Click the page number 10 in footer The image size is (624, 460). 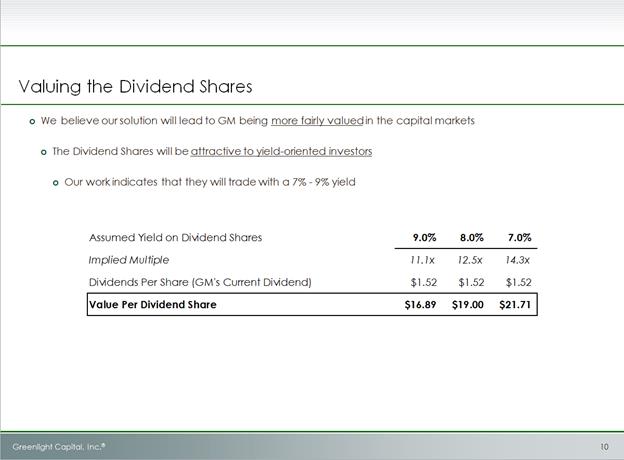click(x=604, y=447)
